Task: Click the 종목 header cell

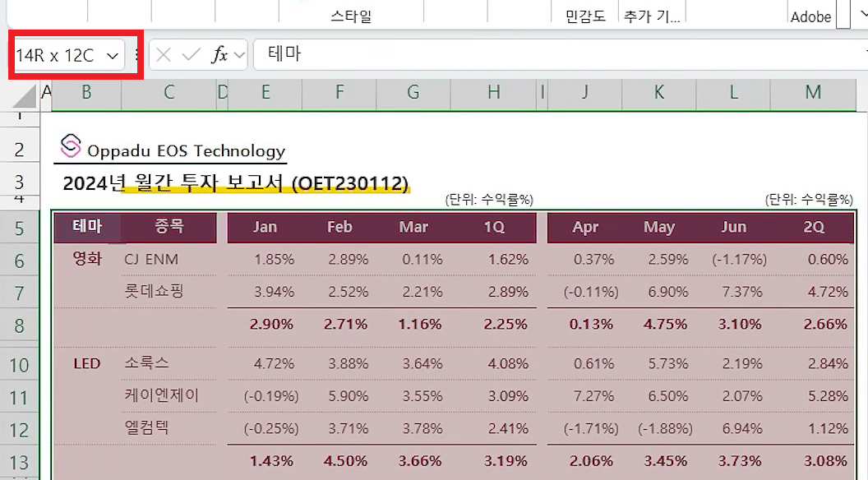Action: click(169, 226)
